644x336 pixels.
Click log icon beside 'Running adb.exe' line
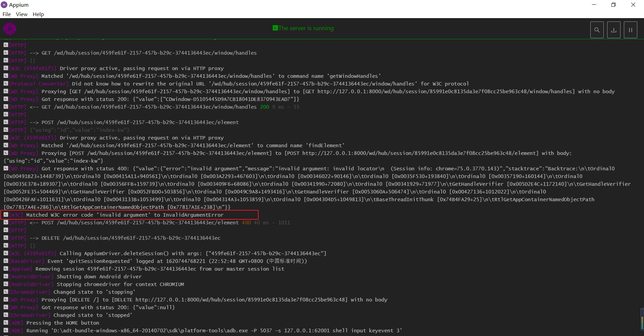(x=6, y=330)
